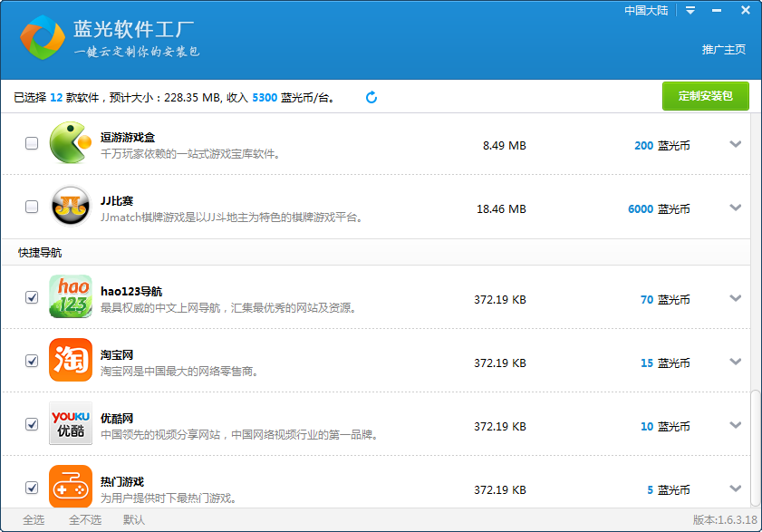This screenshot has width=762, height=532.
Task: Expand the 优酷网 details chevron
Action: click(736, 424)
